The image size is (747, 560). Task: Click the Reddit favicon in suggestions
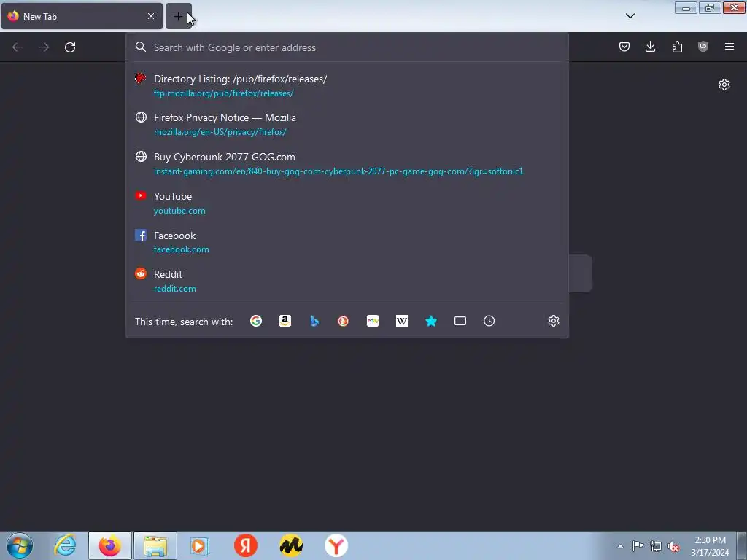(x=141, y=273)
